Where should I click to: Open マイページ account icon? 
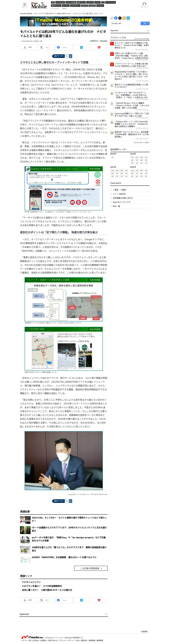pyautogui.click(x=144, y=5)
